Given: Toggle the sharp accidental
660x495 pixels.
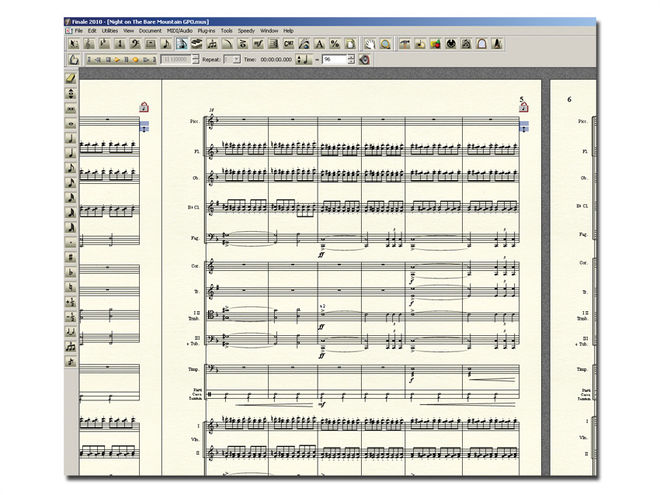Looking at the screenshot, I should [71, 257].
